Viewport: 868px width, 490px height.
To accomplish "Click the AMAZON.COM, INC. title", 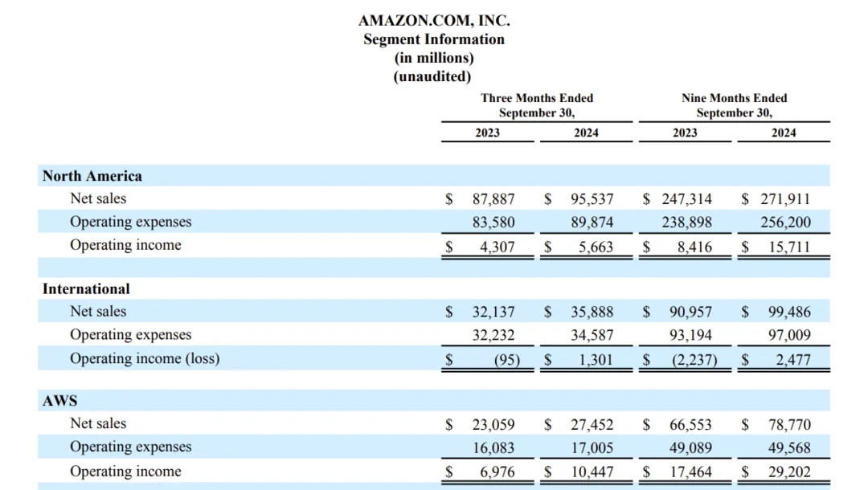I will [434, 21].
